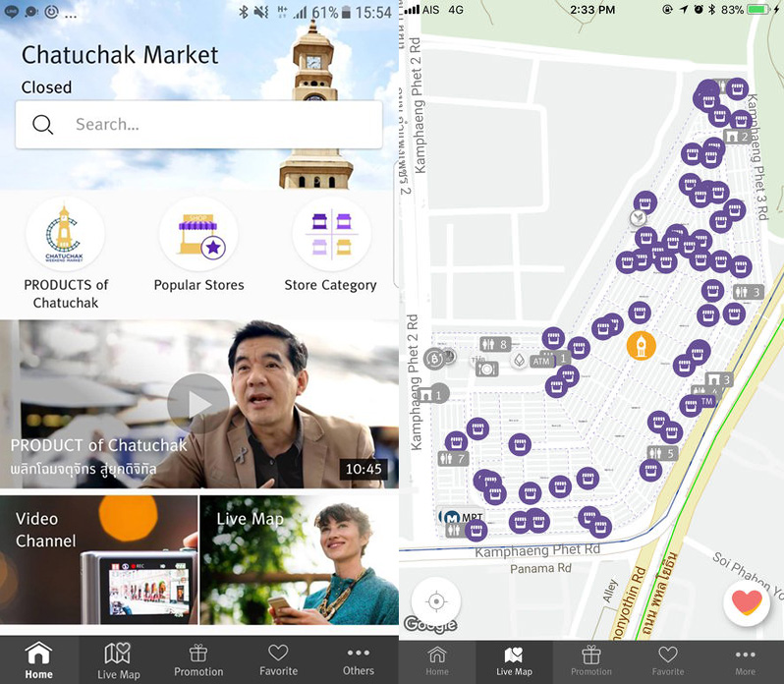Tap the Chatuchak Market title
Viewport: 784px width, 684px height.
coord(120,54)
